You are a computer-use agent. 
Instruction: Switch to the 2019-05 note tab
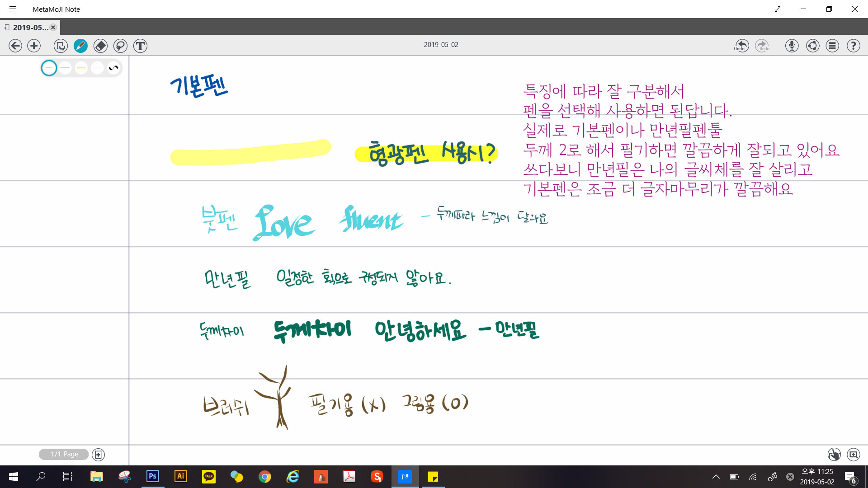coord(30,28)
